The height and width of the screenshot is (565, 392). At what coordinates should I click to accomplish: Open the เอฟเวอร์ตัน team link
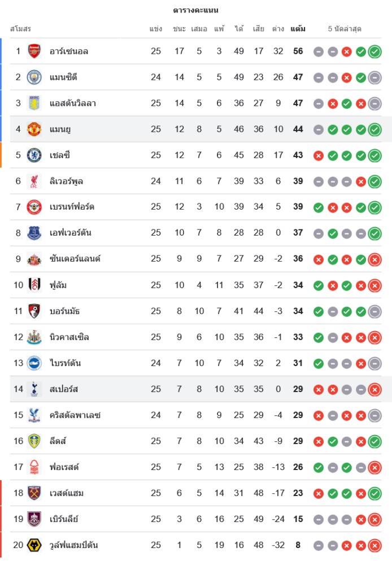coord(71,233)
